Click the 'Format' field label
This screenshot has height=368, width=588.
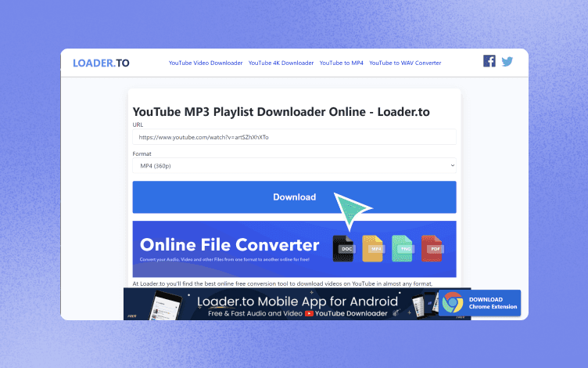point(142,153)
